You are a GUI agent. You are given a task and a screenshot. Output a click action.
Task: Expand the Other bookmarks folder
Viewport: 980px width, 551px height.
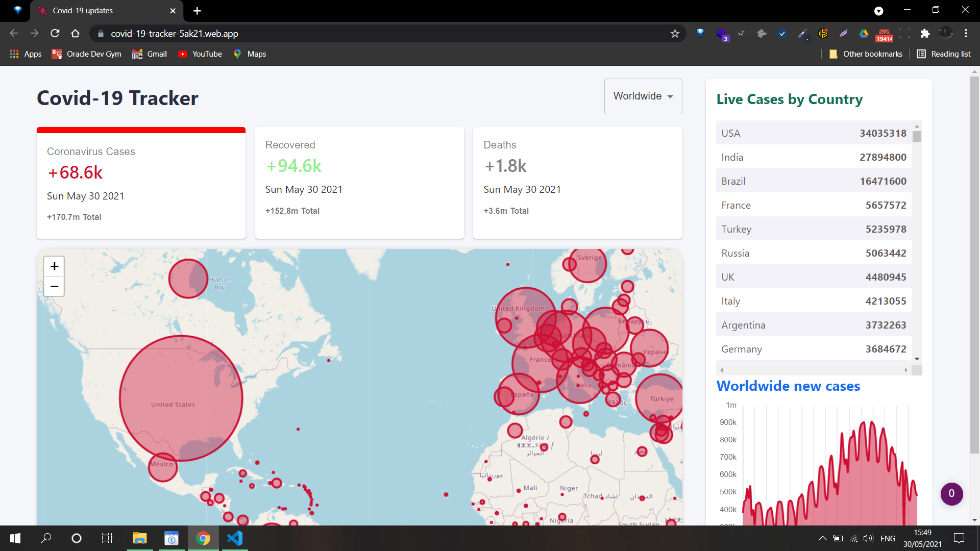pyautogui.click(x=866, y=54)
